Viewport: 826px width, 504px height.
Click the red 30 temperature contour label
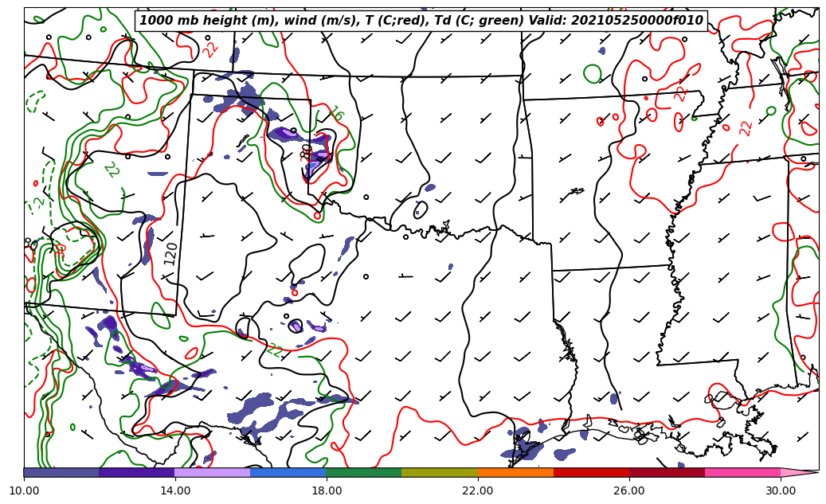pos(60,250)
